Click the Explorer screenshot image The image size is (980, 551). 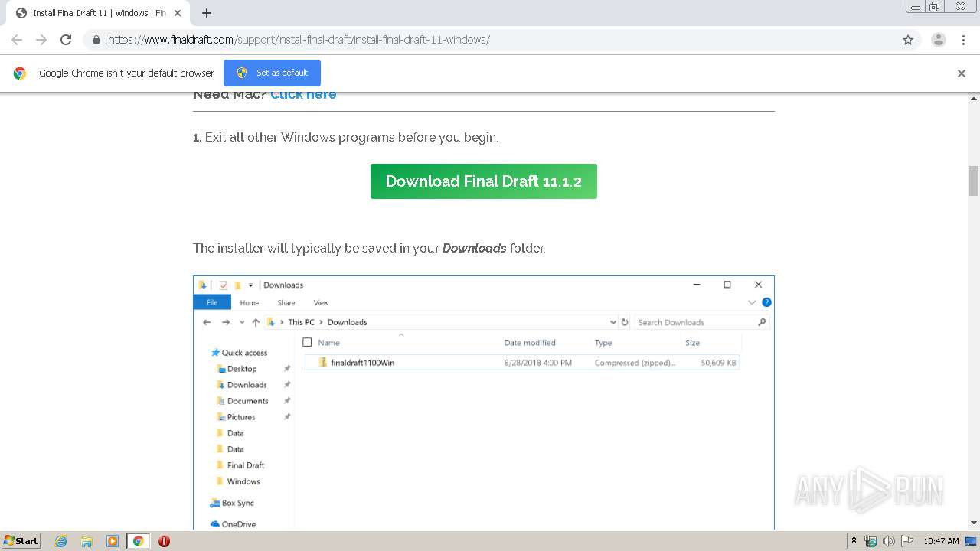pyautogui.click(x=484, y=402)
